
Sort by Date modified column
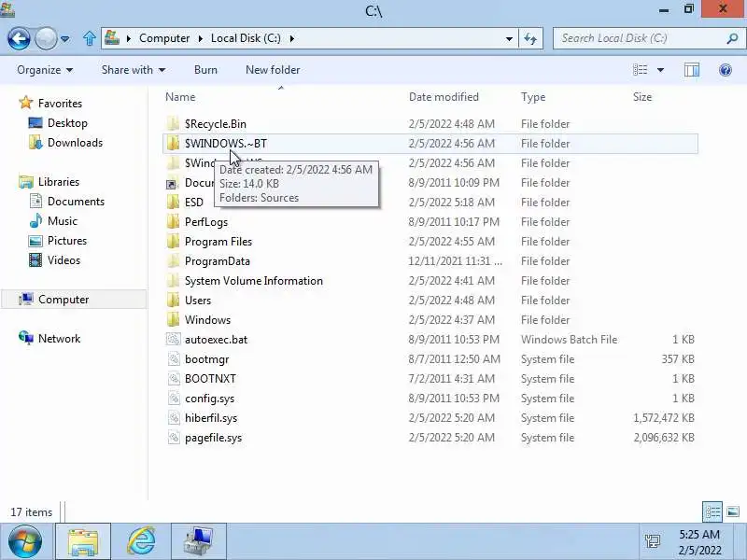pos(444,97)
